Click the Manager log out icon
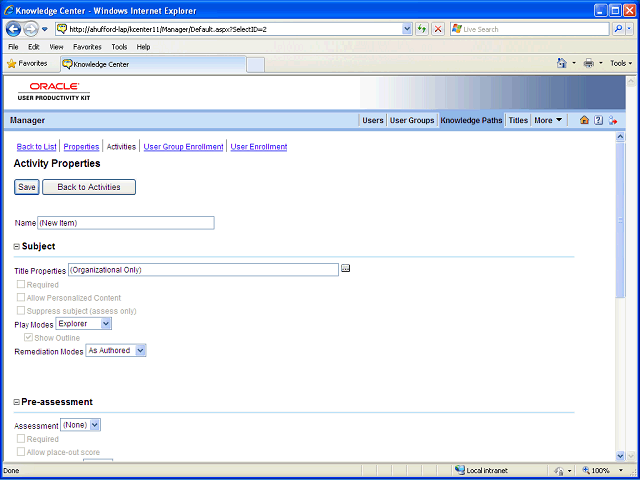Viewport: 640px width, 480px height. pos(613,120)
